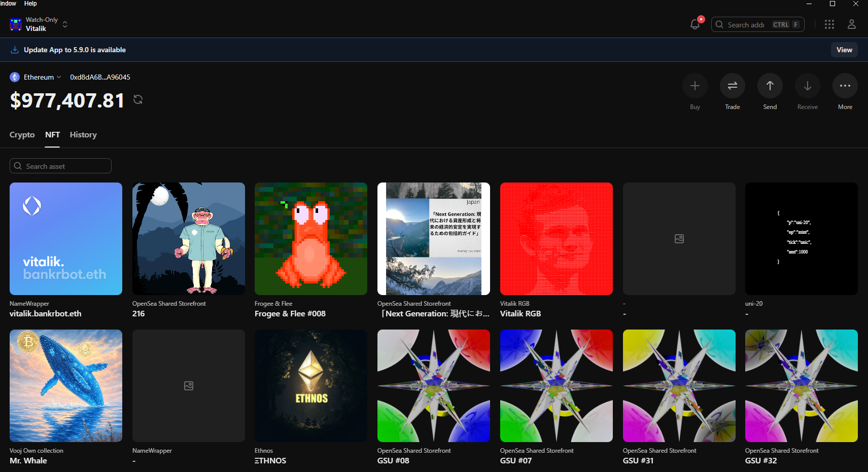Click the Ethereum network logo
This screenshot has width=868, height=472.
15,77
